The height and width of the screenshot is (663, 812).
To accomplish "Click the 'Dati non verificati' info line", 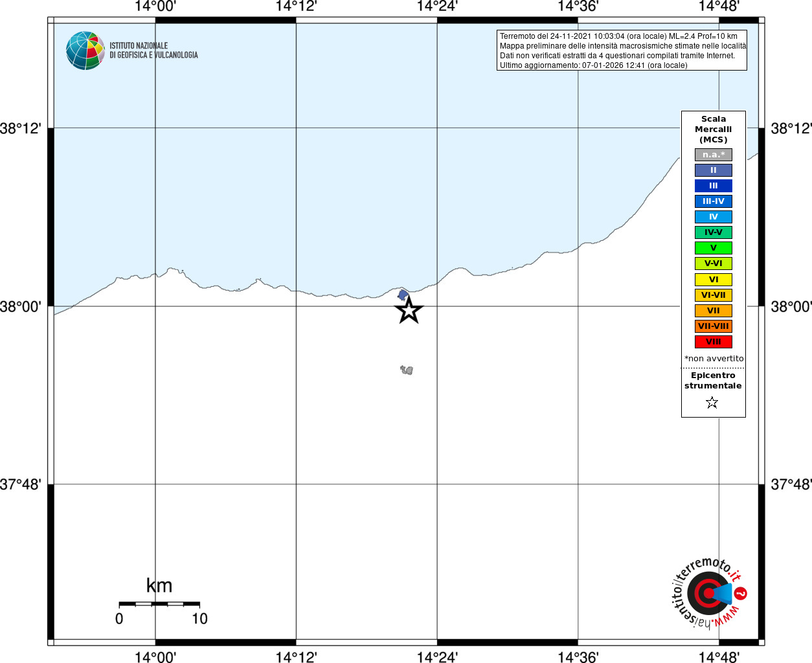I will point(618,56).
